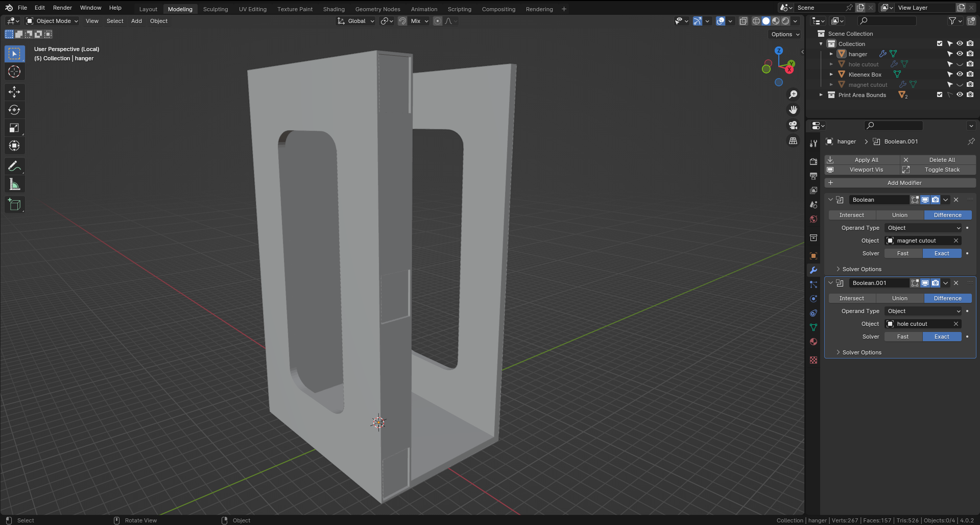
Task: Open the Edit menu
Action: 39,7
